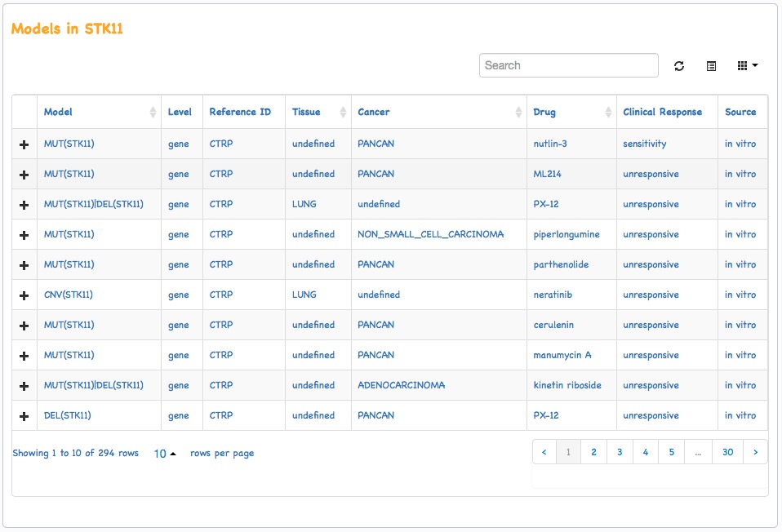Toggle the card view icon
Screen dimensions: 782x532
pyautogui.click(x=711, y=66)
